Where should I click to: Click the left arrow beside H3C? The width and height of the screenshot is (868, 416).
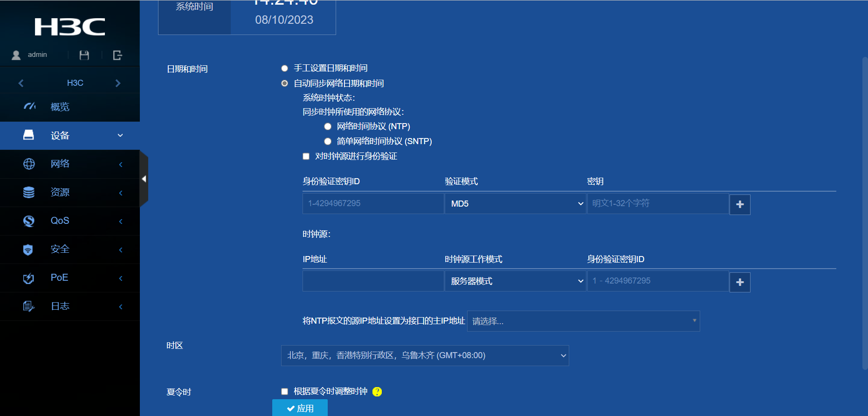(x=21, y=83)
